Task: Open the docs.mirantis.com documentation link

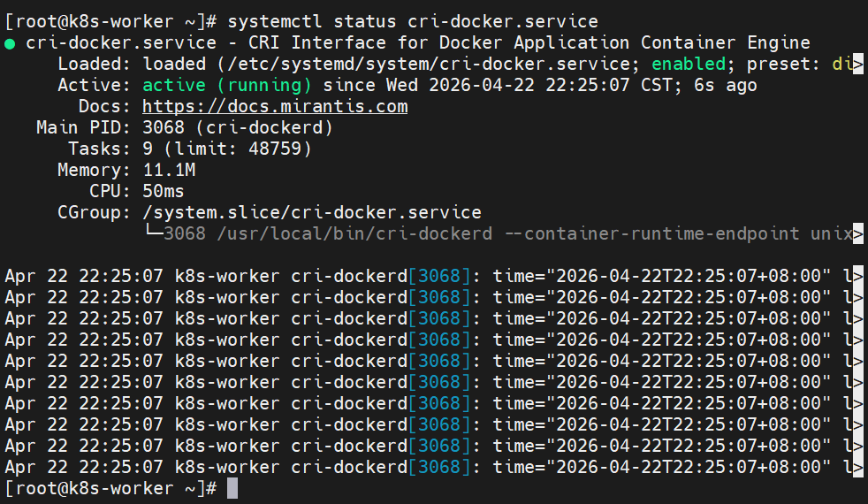Action: tap(275, 106)
